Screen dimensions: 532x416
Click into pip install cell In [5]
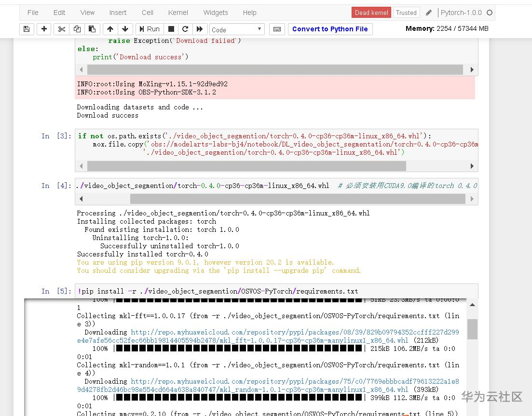pyautogui.click(x=276, y=291)
